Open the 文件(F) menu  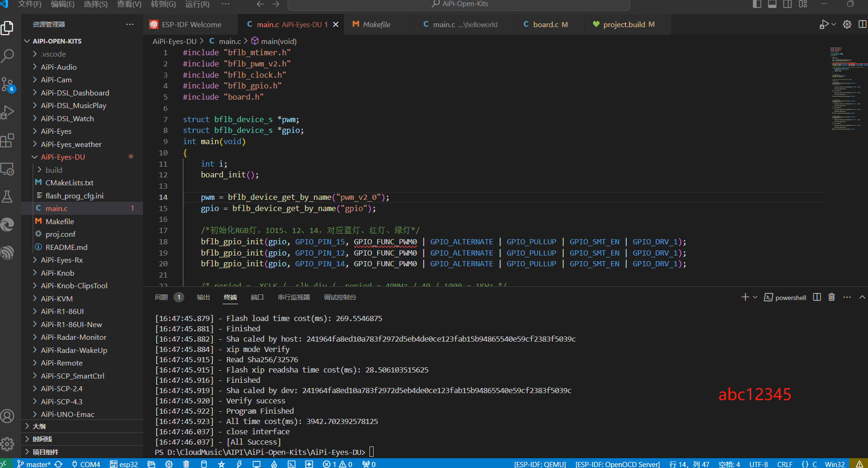point(29,4)
